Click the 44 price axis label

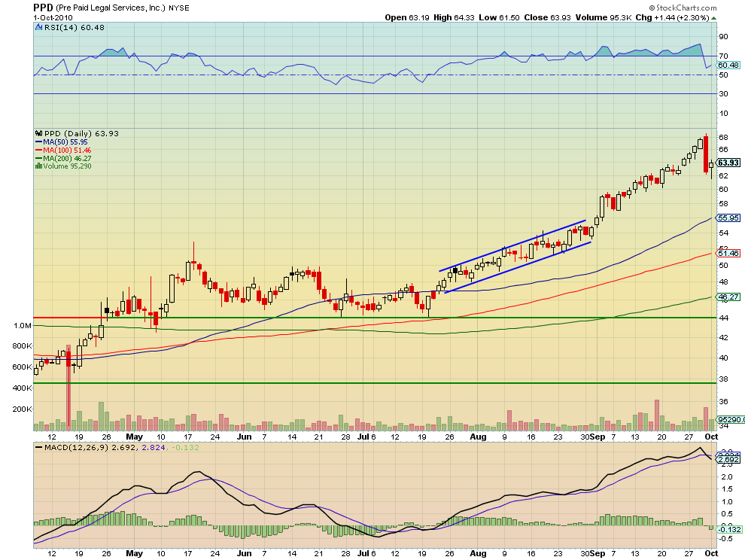(x=723, y=318)
